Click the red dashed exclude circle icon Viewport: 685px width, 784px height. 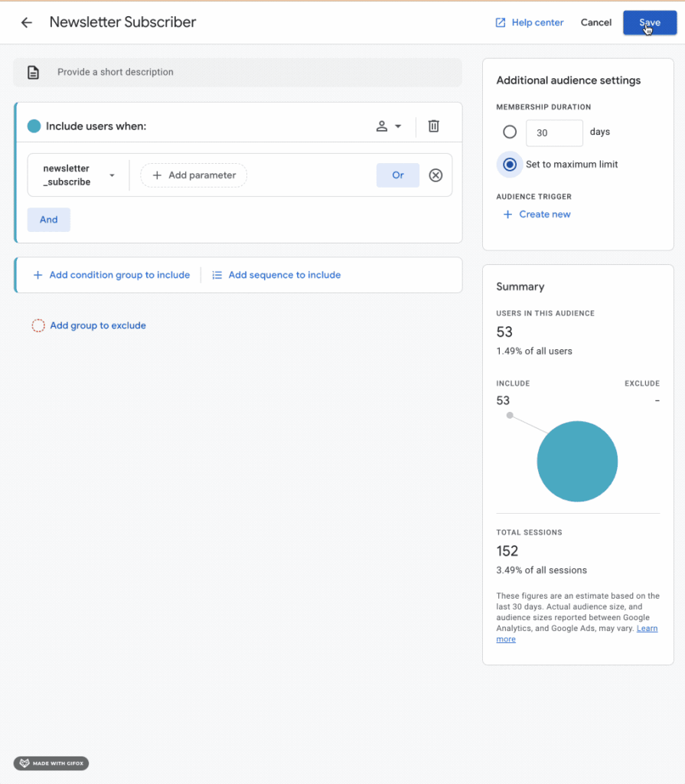(x=38, y=325)
